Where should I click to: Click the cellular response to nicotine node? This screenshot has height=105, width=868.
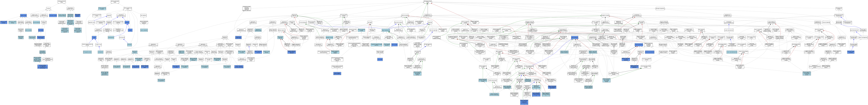pyautogui.click(x=242, y=52)
